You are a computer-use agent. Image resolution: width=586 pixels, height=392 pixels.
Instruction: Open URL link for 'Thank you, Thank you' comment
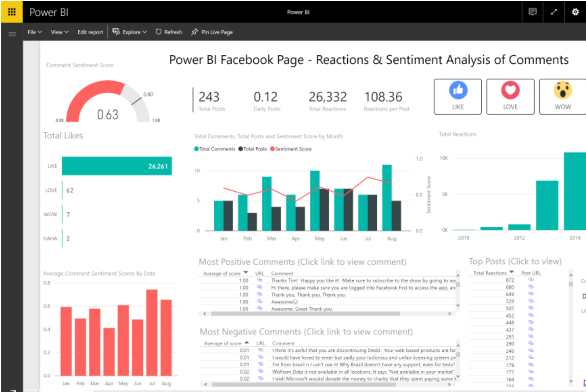260,294
